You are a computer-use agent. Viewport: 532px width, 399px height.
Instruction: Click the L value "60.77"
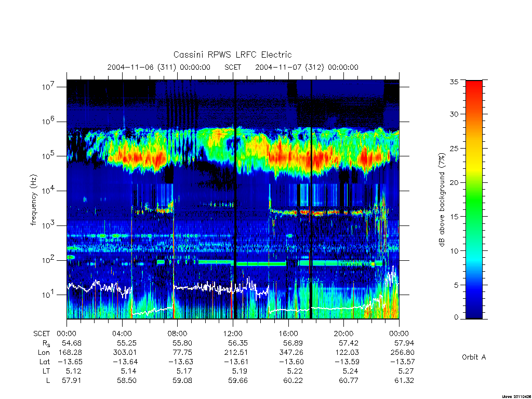tap(349, 381)
